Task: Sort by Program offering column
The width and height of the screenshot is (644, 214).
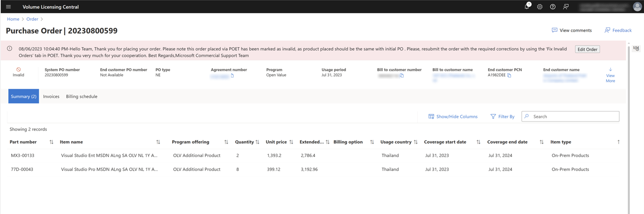Action: click(x=226, y=142)
